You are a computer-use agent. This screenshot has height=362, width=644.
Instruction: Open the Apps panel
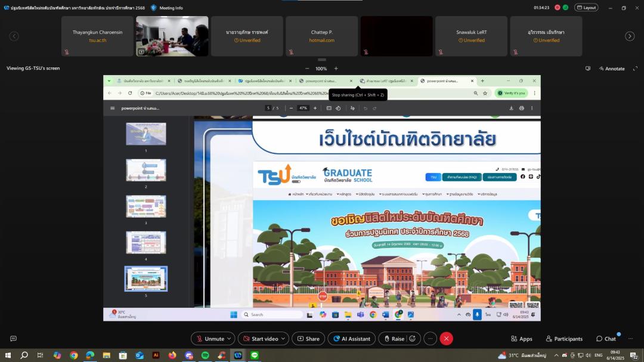coord(522,339)
